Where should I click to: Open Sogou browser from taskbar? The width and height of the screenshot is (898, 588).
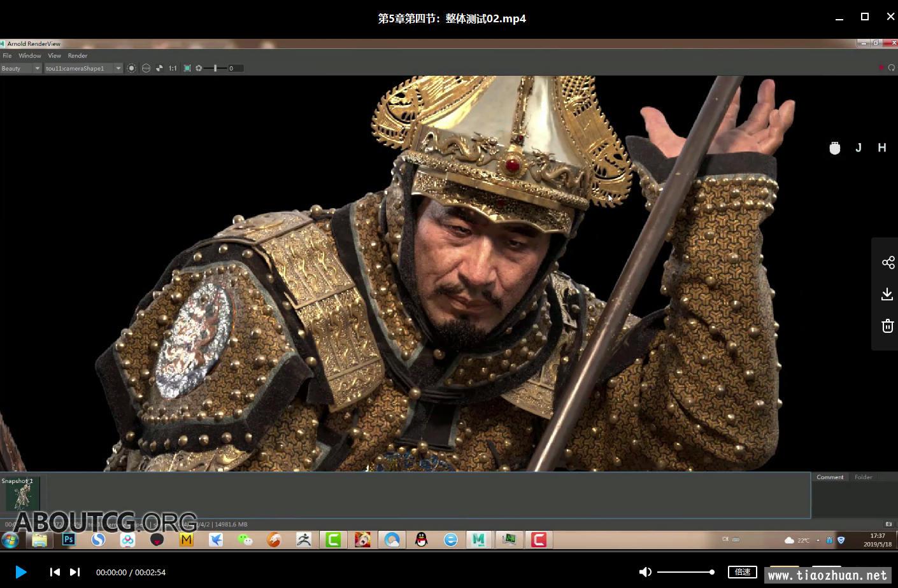98,540
